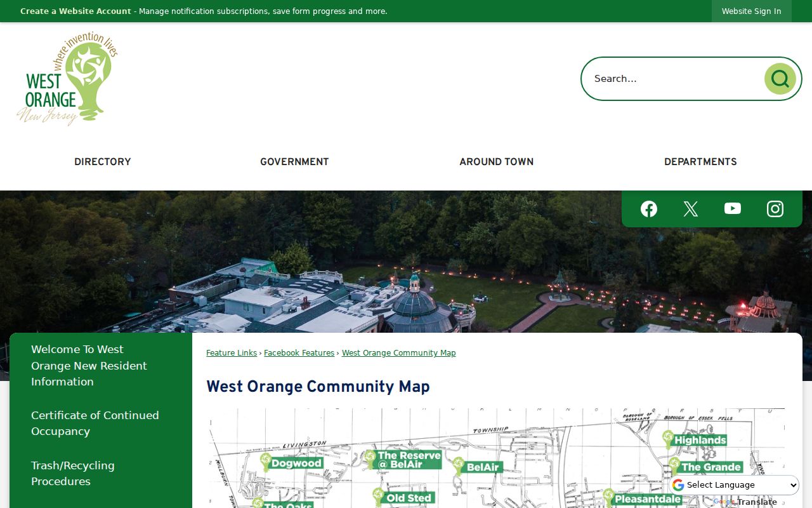Open the X (Twitter) social icon
The image size is (812, 508).
coord(691,209)
